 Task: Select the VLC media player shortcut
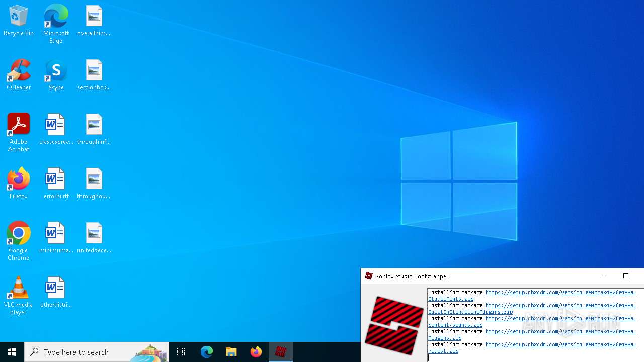click(19, 296)
